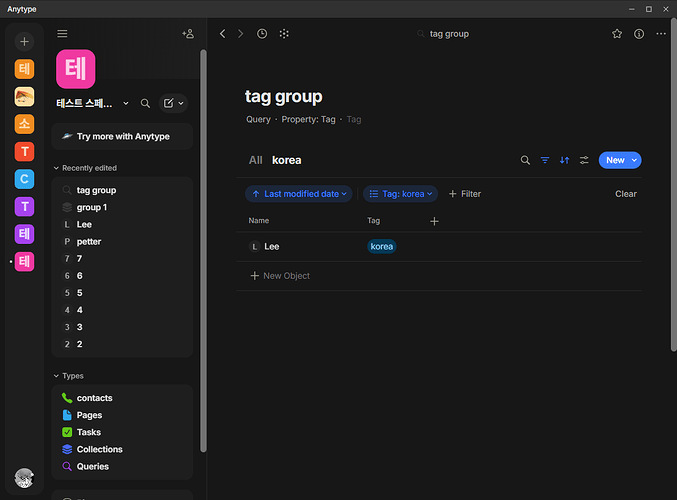
Task: Open object 7 in sidebar
Action: [x=122, y=259]
